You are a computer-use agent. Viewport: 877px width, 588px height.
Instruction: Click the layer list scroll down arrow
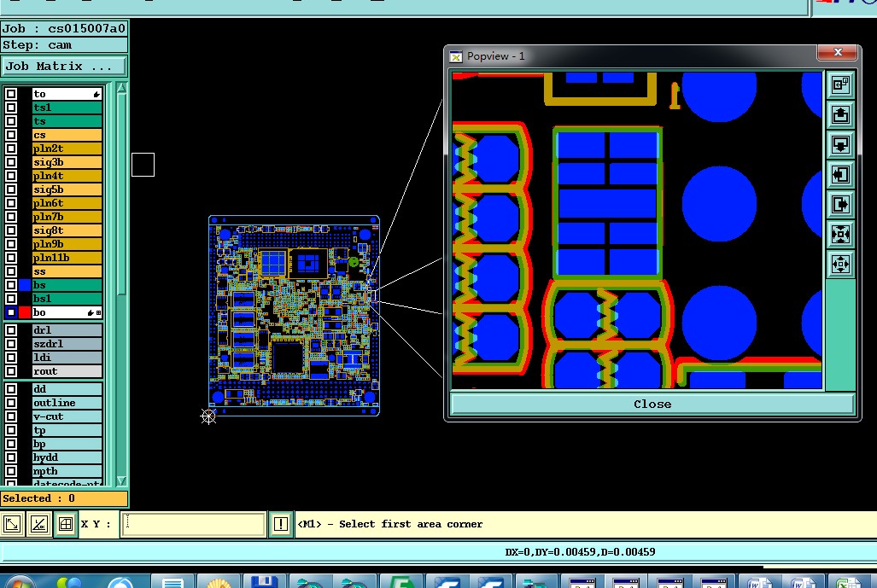121,480
